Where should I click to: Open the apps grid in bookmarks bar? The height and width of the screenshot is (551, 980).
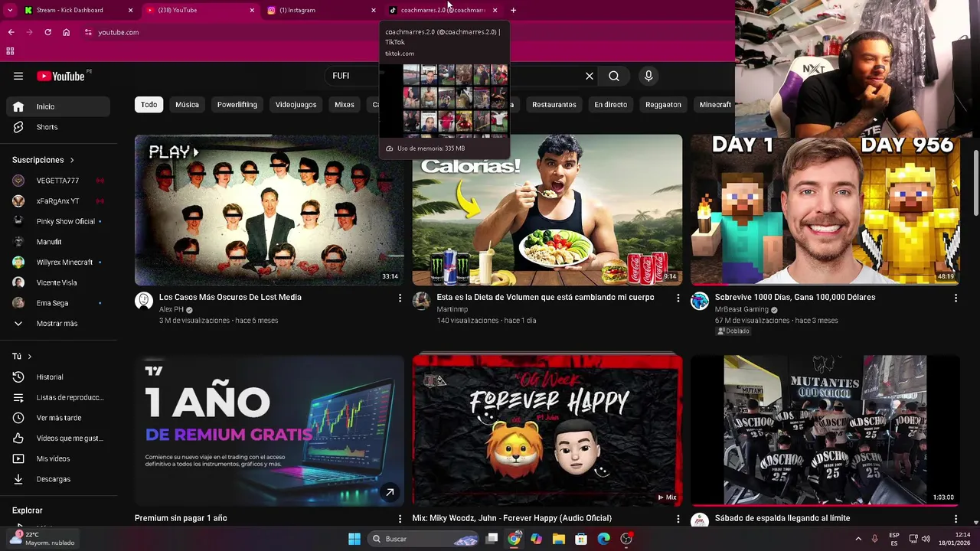pyautogui.click(x=10, y=51)
